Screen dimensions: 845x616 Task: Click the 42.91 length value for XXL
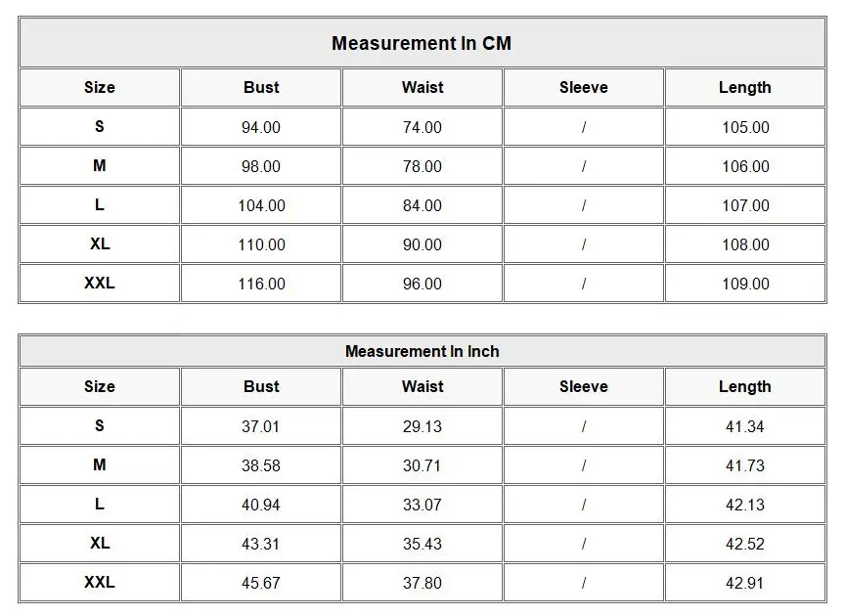coord(745,583)
